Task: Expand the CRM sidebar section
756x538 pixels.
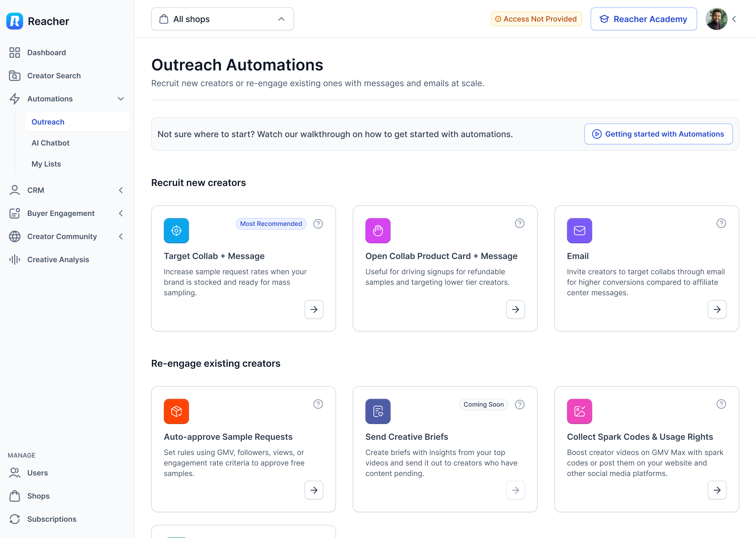Action: click(x=120, y=190)
